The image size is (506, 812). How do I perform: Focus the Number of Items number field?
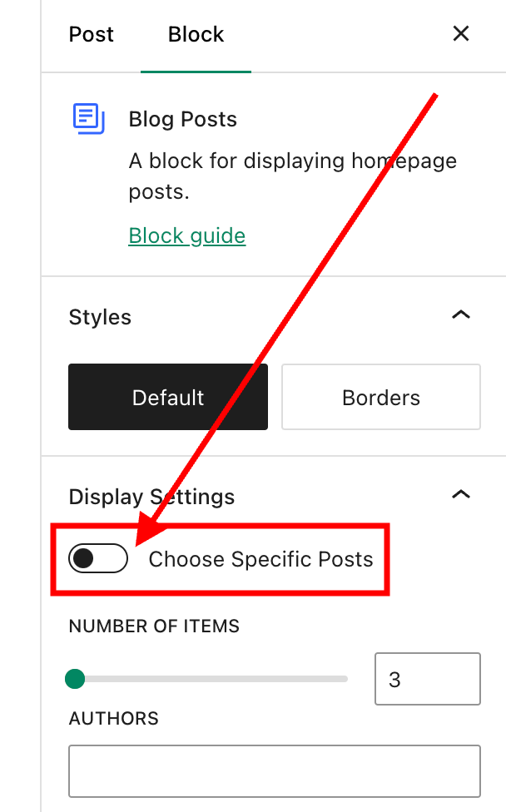tap(427, 680)
